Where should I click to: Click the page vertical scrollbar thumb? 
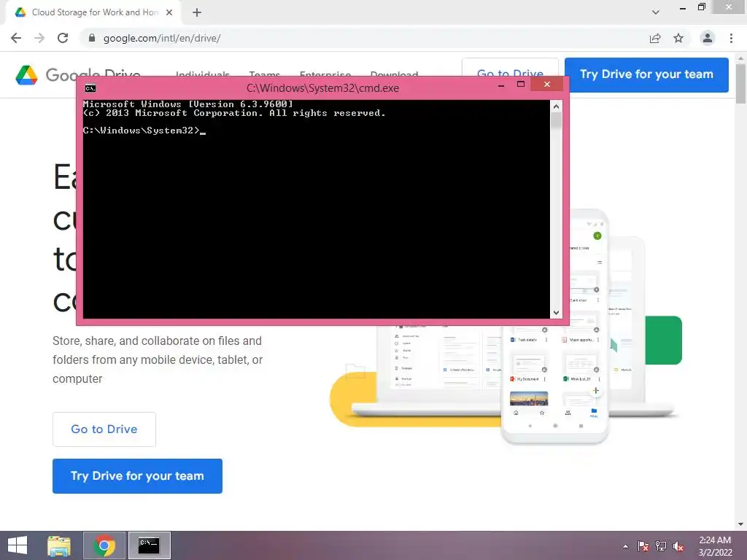tap(741, 83)
